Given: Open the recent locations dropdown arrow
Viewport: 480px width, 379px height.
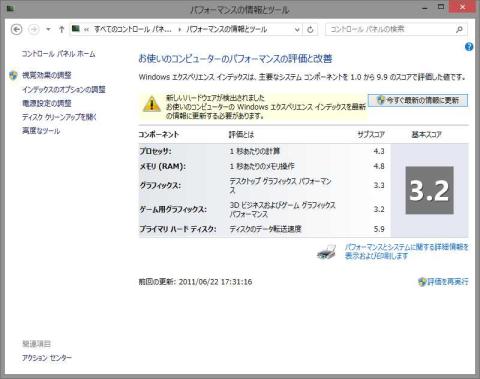Looking at the screenshot, I should (48, 29).
